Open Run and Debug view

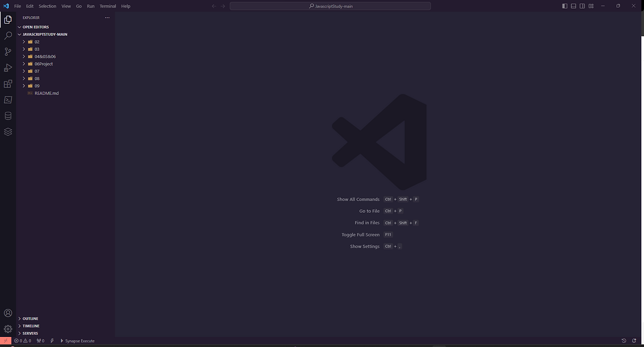tap(8, 68)
